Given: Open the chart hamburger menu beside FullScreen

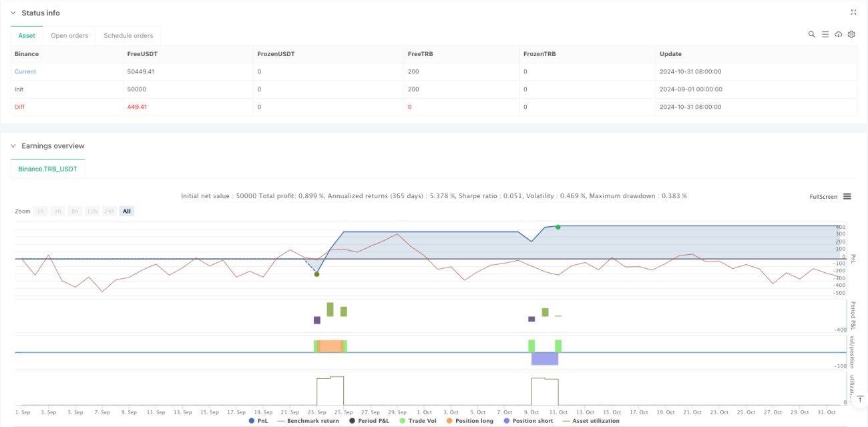Looking at the screenshot, I should coord(847,196).
